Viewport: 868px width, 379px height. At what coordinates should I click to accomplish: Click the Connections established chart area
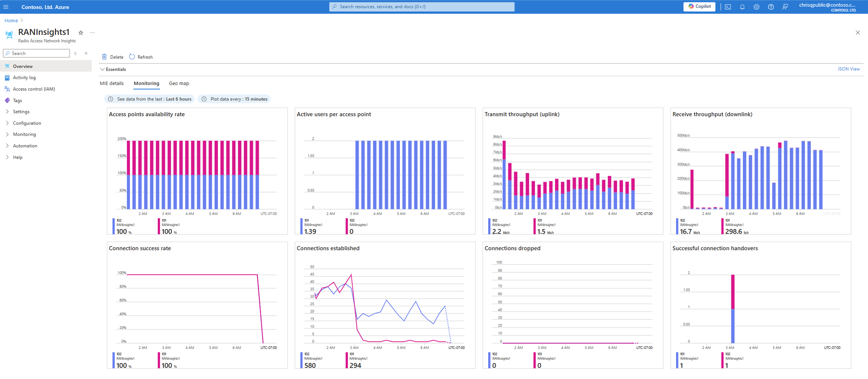point(386,304)
